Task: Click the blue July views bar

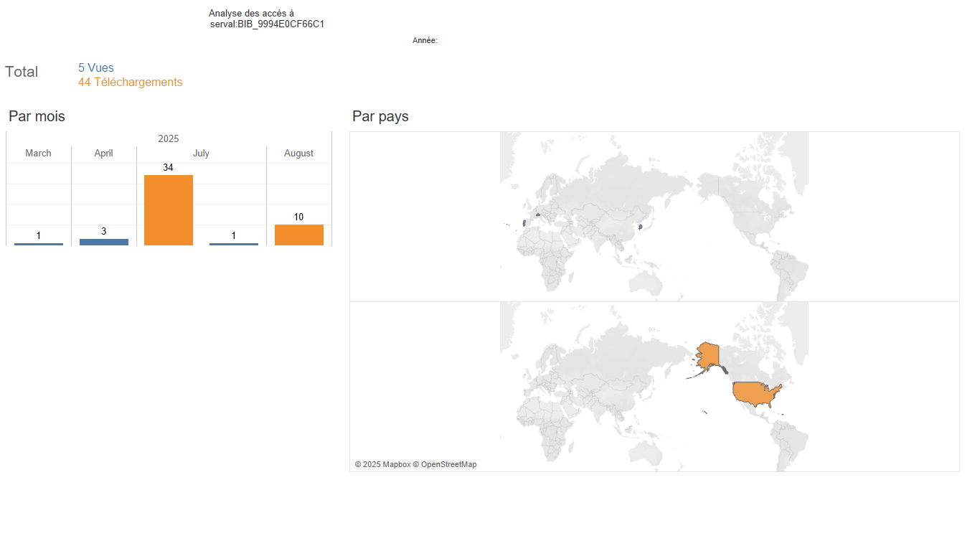Action: (x=234, y=244)
